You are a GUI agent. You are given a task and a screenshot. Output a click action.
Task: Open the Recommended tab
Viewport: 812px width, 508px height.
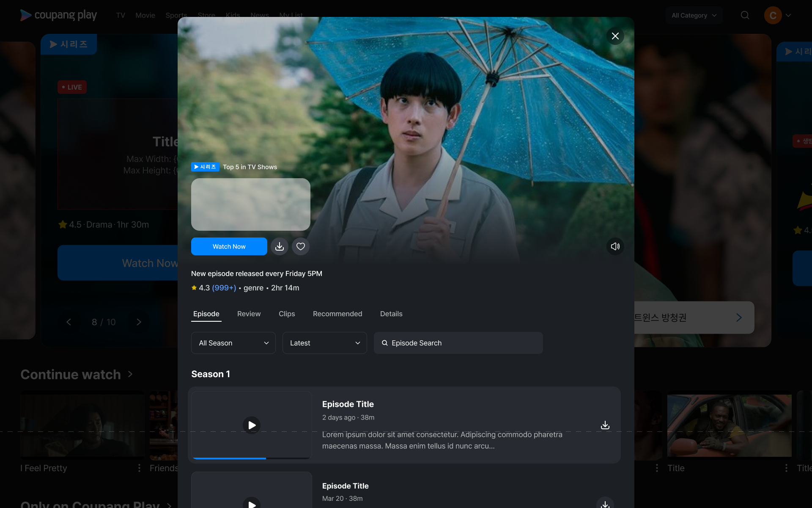[x=337, y=314]
